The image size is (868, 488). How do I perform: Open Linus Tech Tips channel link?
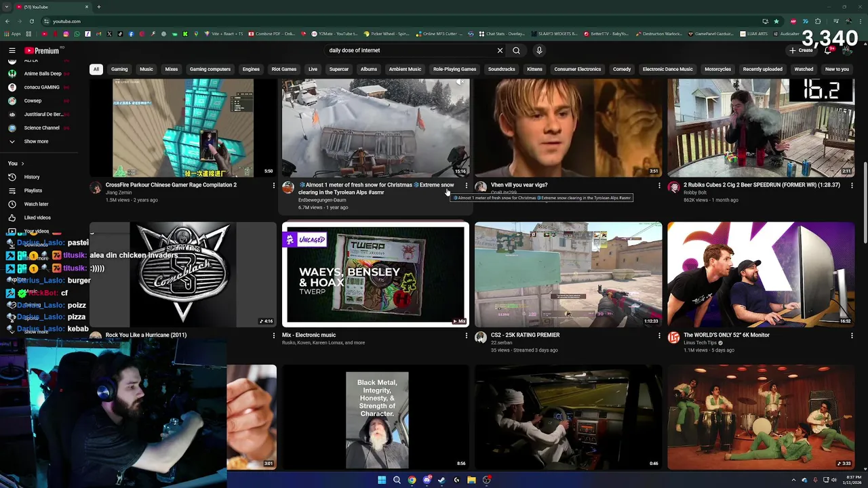[x=700, y=342]
